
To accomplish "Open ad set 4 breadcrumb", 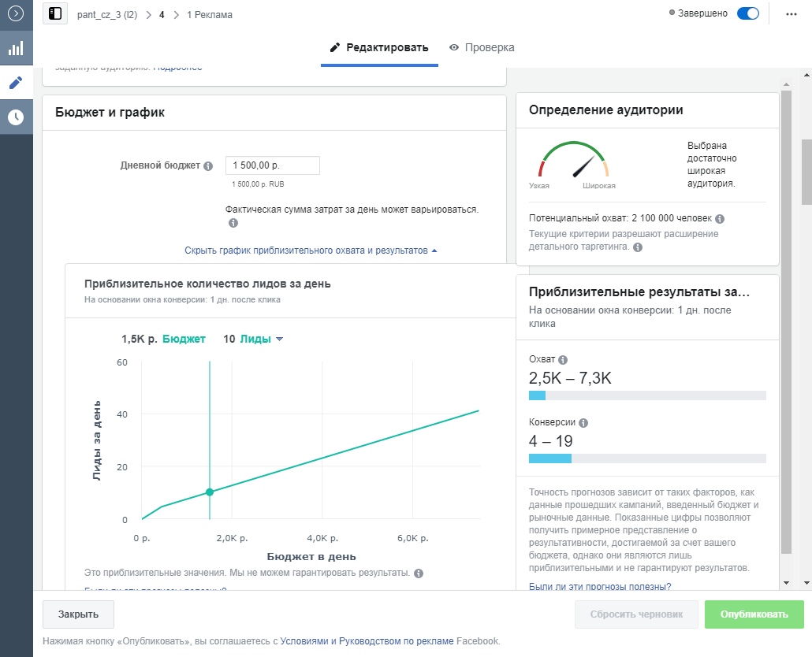I will click(x=162, y=14).
